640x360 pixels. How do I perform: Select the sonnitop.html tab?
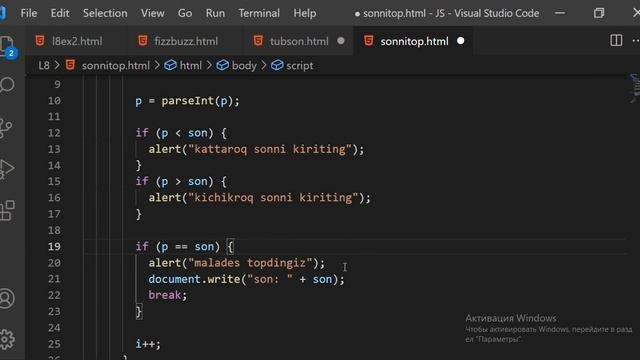[x=414, y=41]
